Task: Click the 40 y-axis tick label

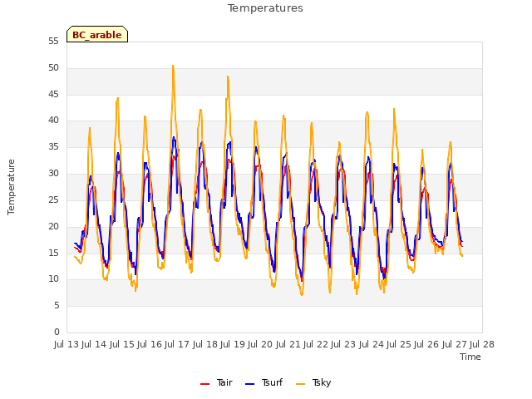Action: [53, 120]
